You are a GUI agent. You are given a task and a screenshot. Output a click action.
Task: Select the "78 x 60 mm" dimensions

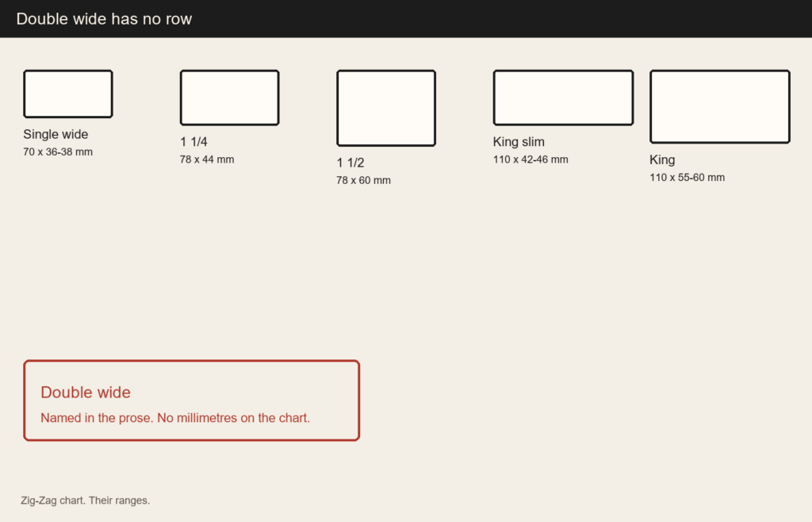363,180
